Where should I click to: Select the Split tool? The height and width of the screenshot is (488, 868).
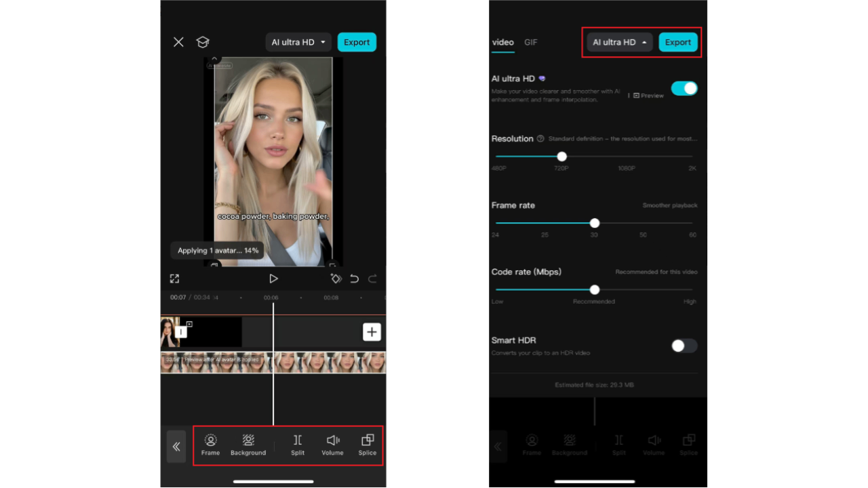tap(297, 445)
